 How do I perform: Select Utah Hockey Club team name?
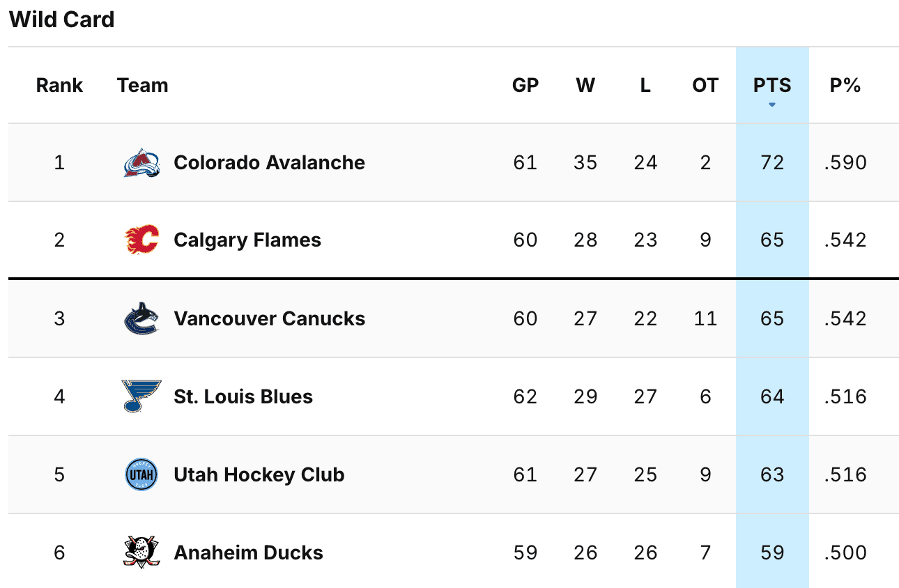pos(259,474)
